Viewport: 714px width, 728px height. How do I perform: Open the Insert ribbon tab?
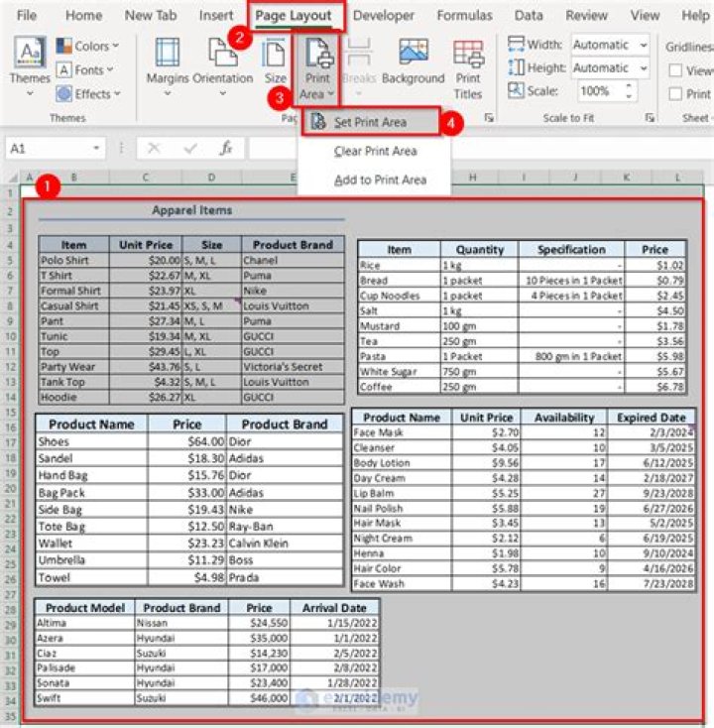(x=216, y=16)
